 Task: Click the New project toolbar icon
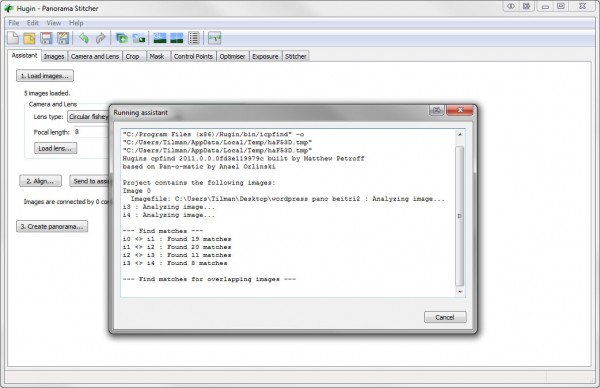pyautogui.click(x=13, y=38)
